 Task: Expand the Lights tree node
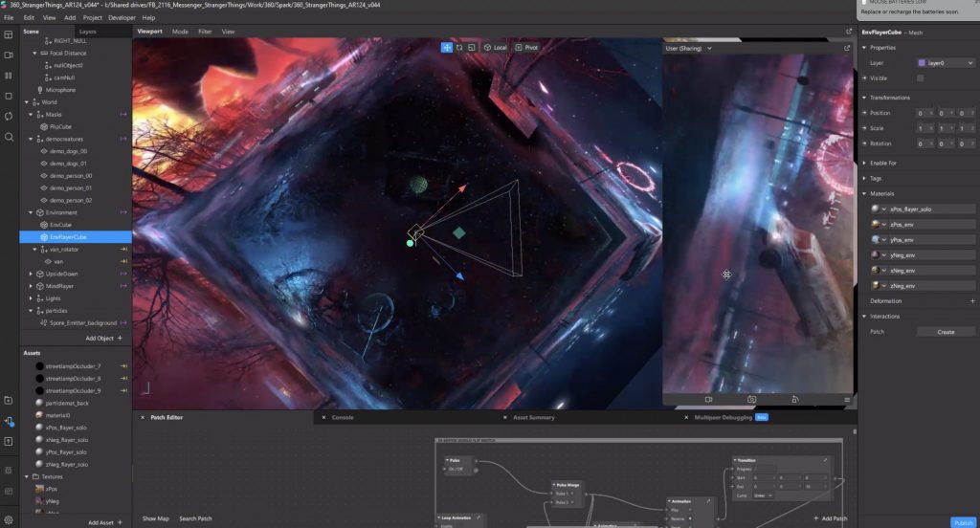[31, 298]
